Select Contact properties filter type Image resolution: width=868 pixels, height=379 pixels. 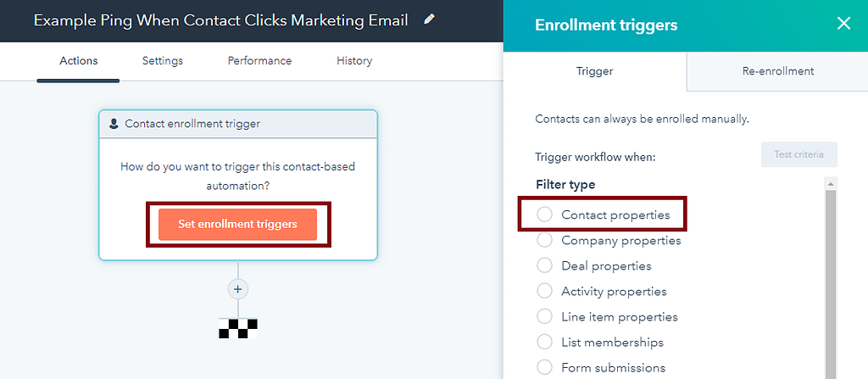click(x=604, y=215)
